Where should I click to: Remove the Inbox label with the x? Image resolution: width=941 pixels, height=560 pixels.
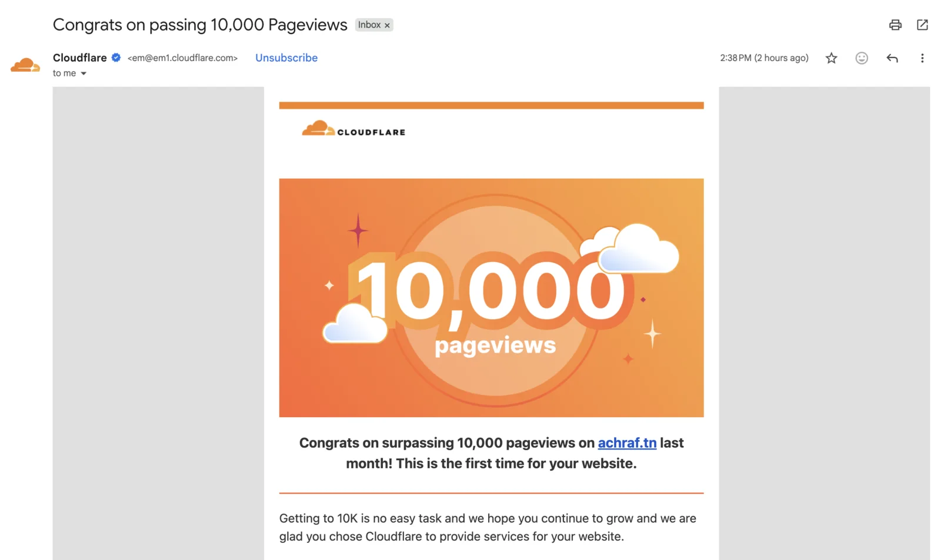[x=387, y=25]
